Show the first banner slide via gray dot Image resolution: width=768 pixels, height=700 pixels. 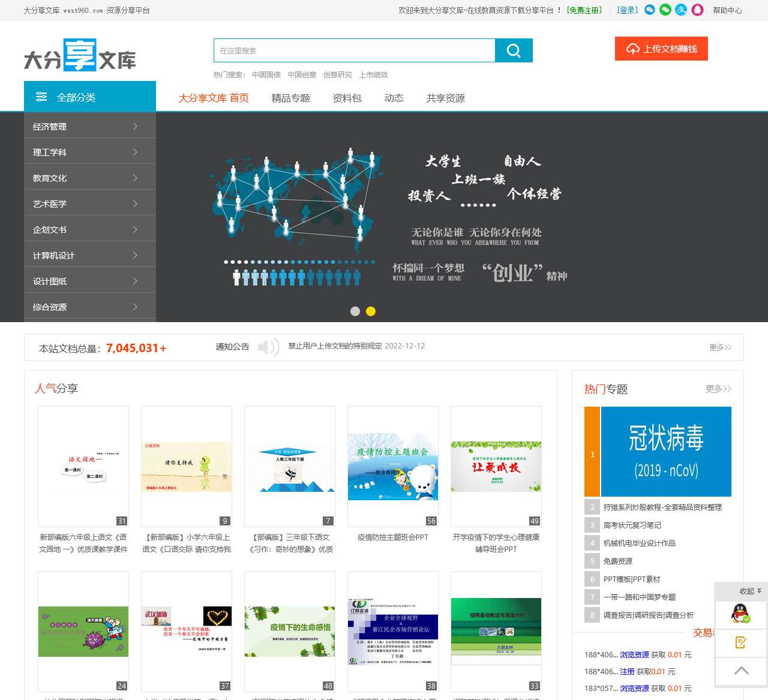tap(355, 311)
